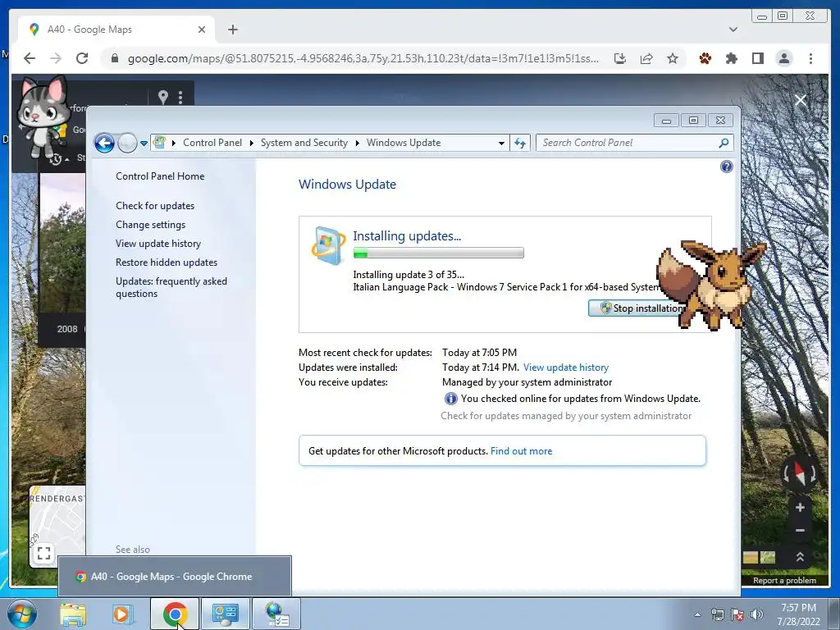840x630 pixels.
Task: Open a new Chrome tab
Action: click(232, 30)
